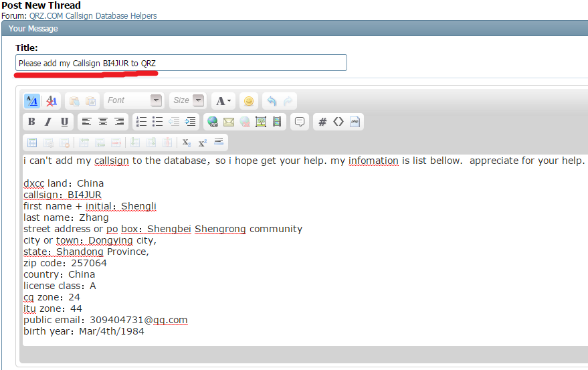Center align the text

pyautogui.click(x=103, y=122)
